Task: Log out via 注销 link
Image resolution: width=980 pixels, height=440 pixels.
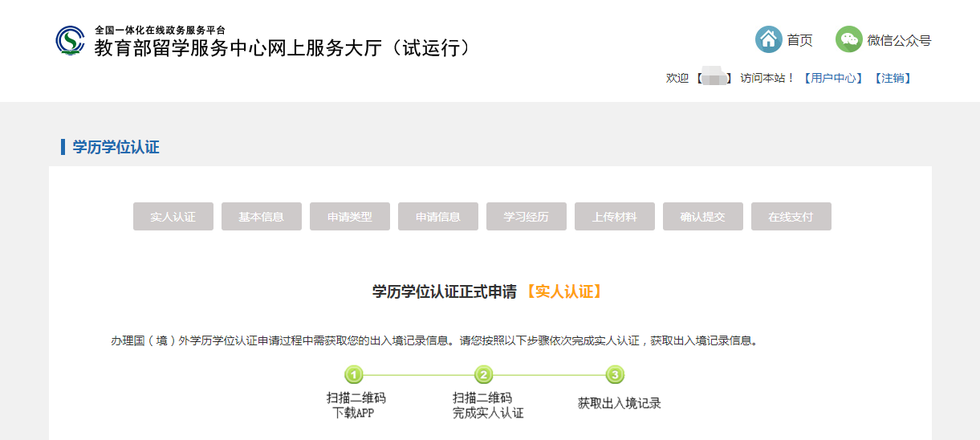Action: click(893, 78)
